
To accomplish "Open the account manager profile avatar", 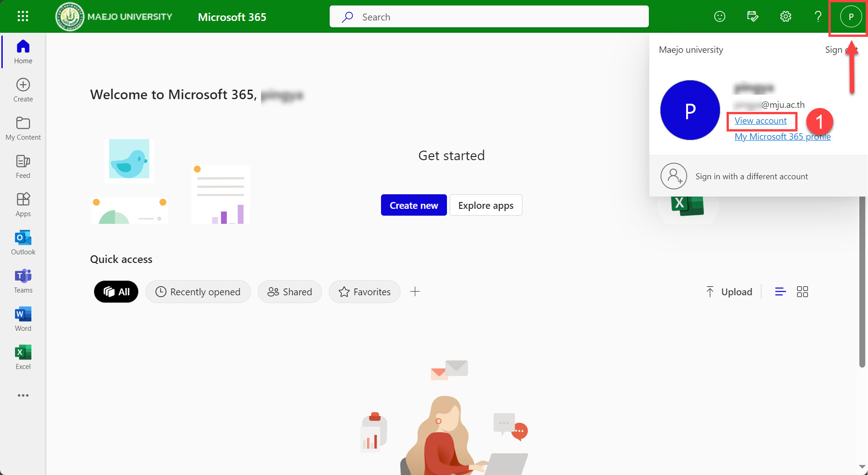I will click(850, 17).
